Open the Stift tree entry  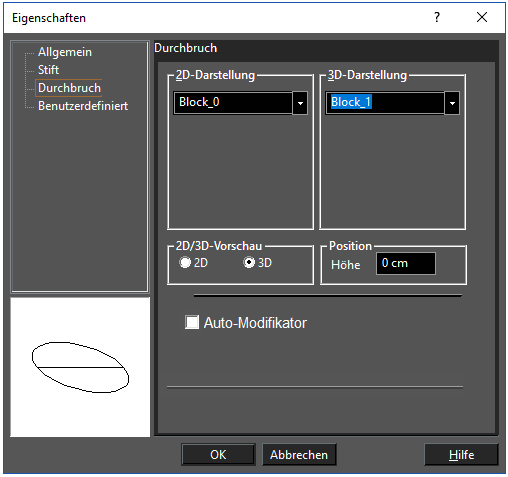pos(48,70)
